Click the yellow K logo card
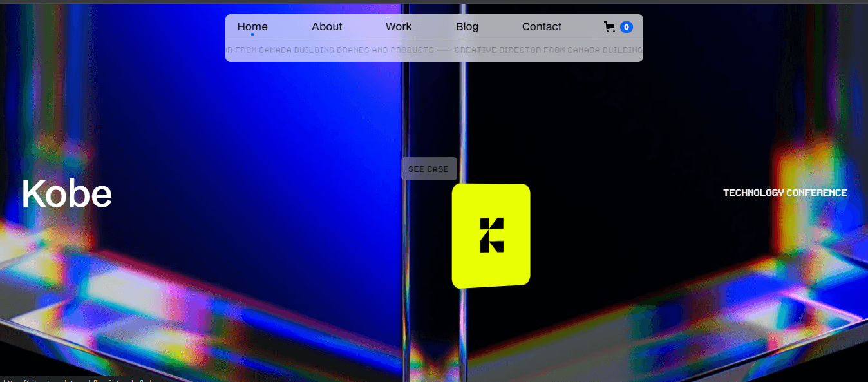This screenshot has height=382, width=868. click(491, 236)
